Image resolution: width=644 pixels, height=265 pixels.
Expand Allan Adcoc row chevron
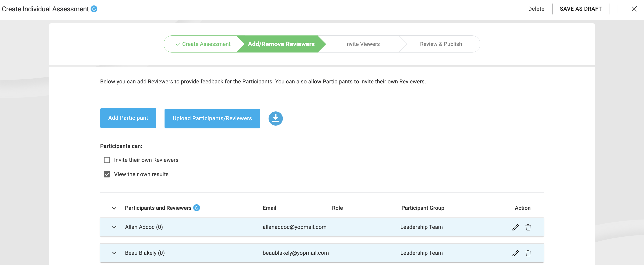[x=114, y=227]
